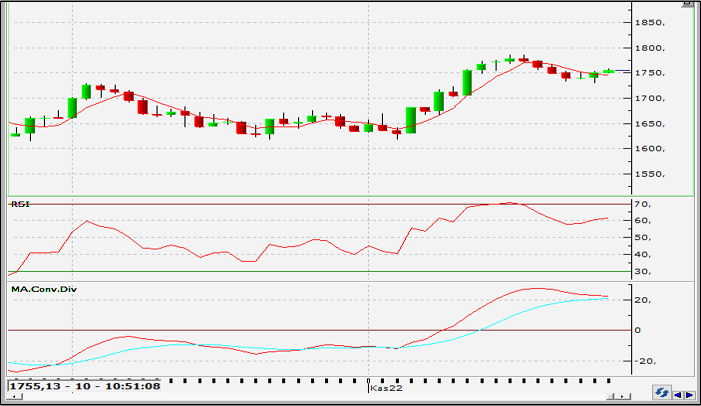701x406 pixels.
Task: Click the 1750 price axis label
Action: coord(650,73)
